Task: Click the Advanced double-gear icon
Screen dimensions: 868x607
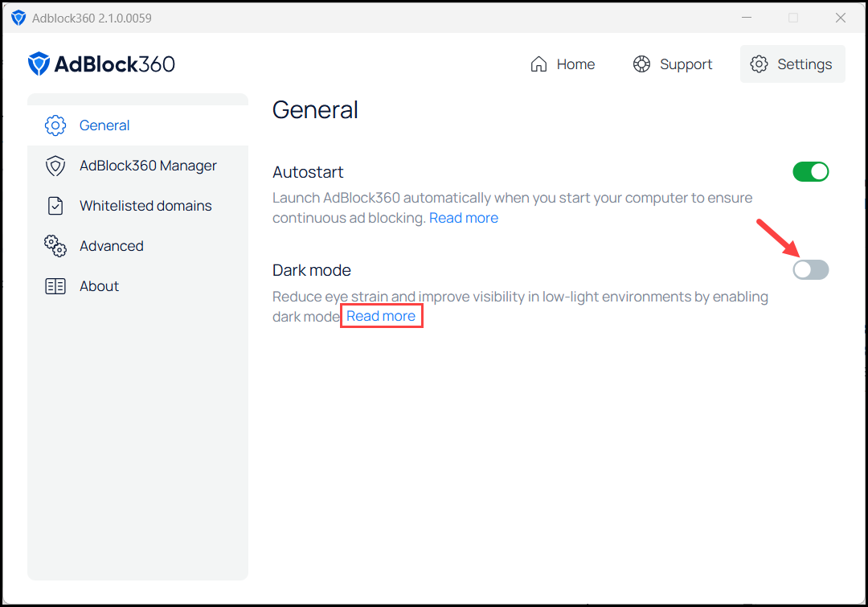Action: [x=55, y=246]
